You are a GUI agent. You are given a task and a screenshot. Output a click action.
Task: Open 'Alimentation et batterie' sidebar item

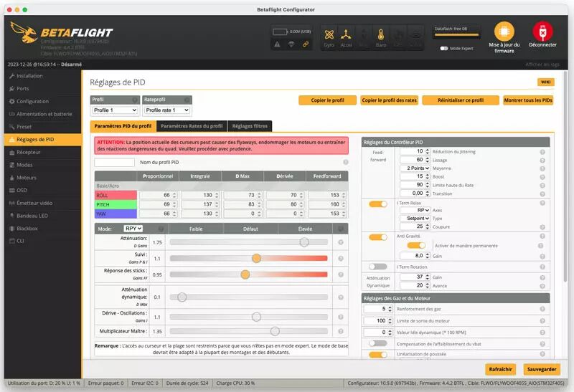click(42, 114)
